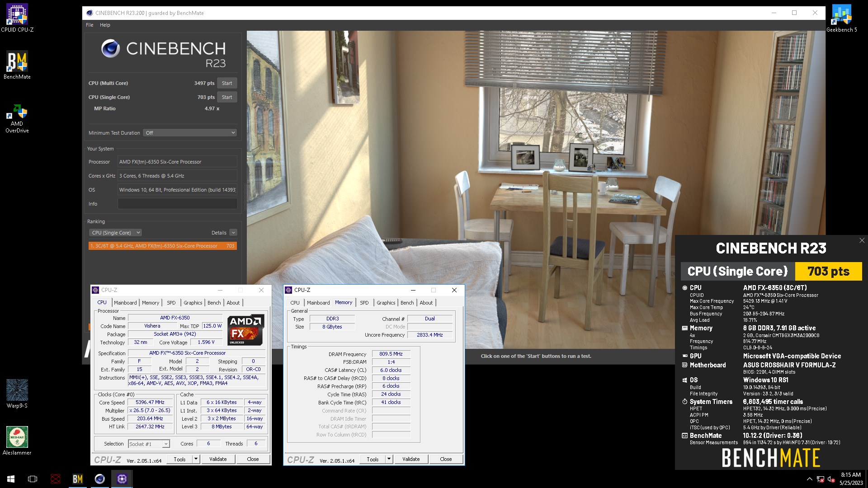This screenshot has height=488, width=868.
Task: Click Core Speed value 5396.47 MHz
Action: tap(150, 402)
